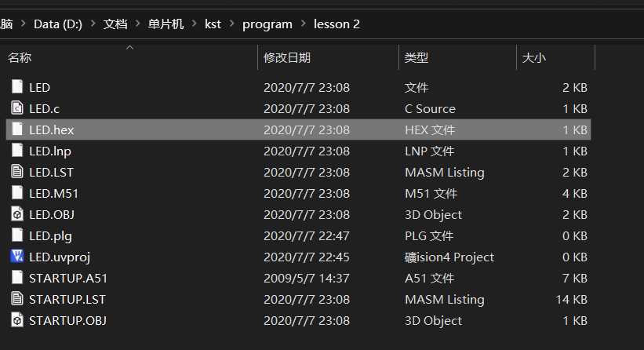
Task: Click the LED.uvproj Keil project icon
Action: click(x=17, y=257)
